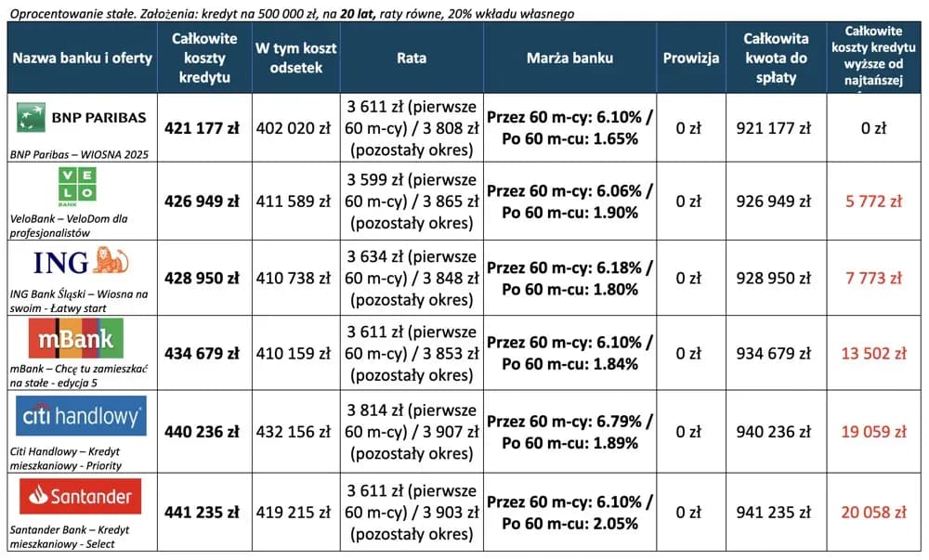929x560 pixels.
Task: Click the 421 177 zł total cost cell
Action: (202, 128)
